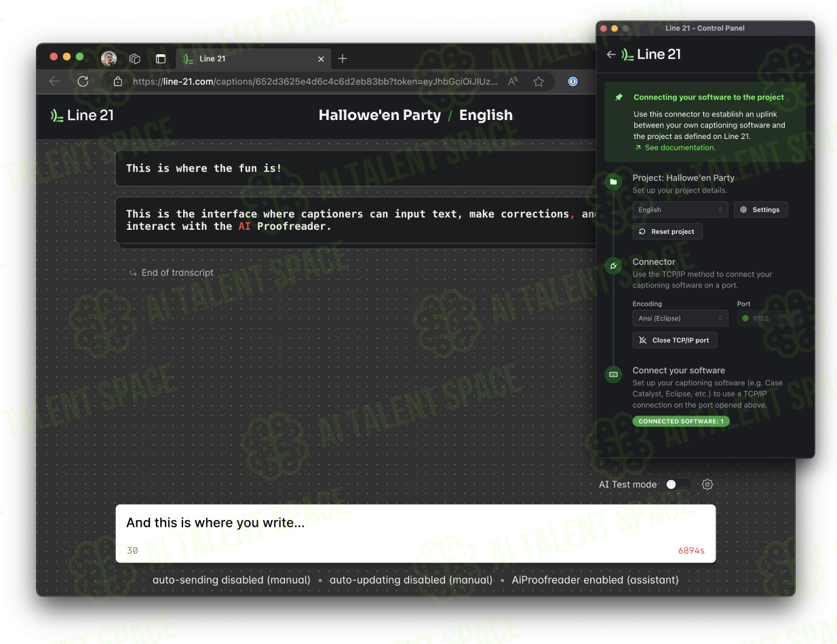Click the End of transcript marker text
The height and width of the screenshot is (644, 837).
pyautogui.click(x=178, y=273)
